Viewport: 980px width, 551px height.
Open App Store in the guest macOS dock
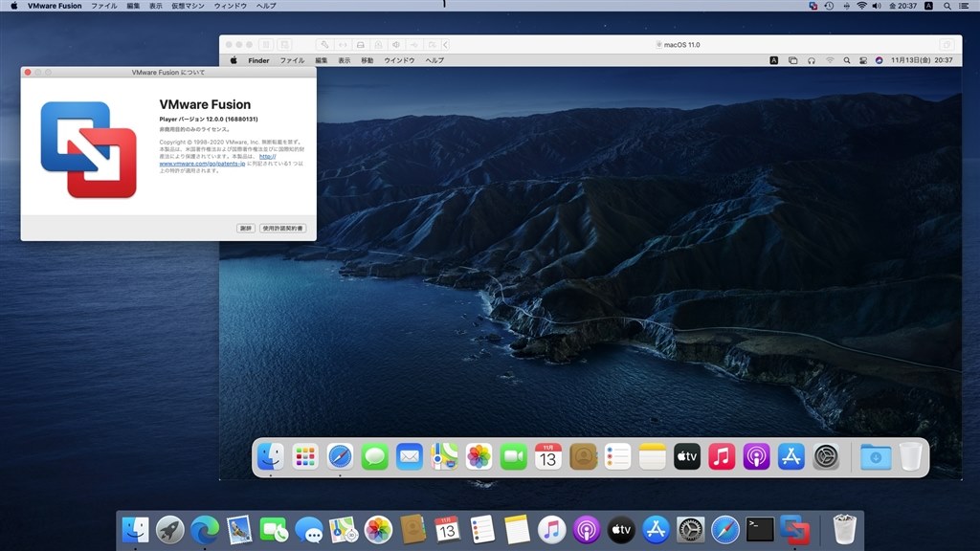coord(791,457)
